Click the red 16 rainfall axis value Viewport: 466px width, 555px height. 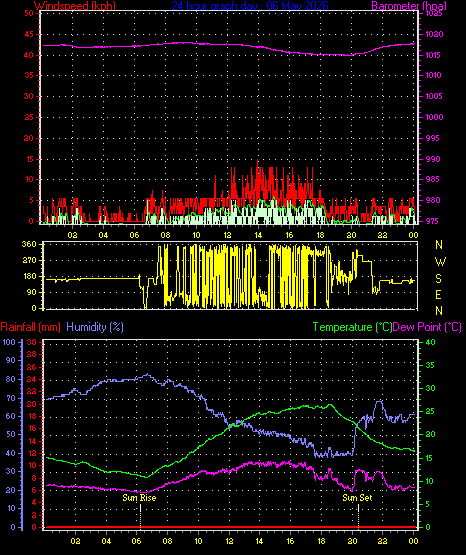click(x=32, y=428)
